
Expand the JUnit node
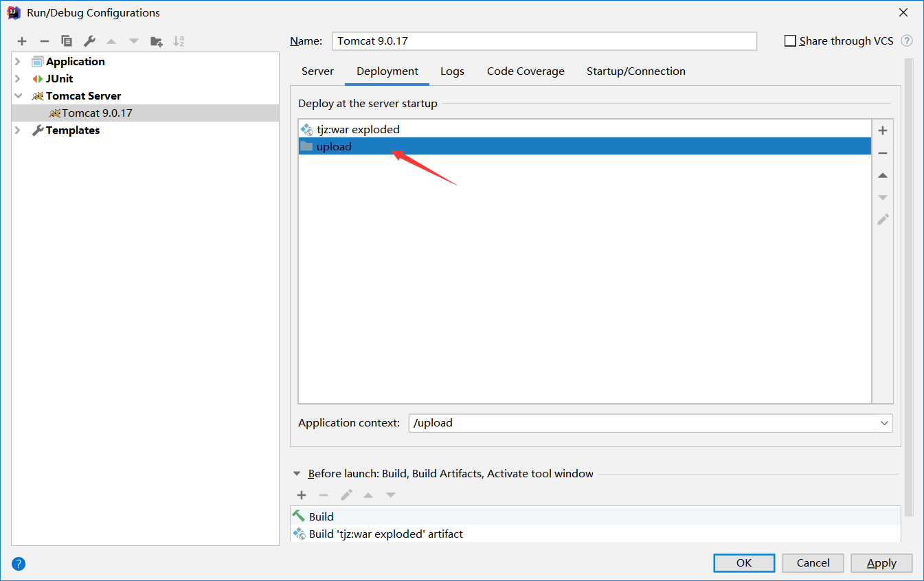18,79
